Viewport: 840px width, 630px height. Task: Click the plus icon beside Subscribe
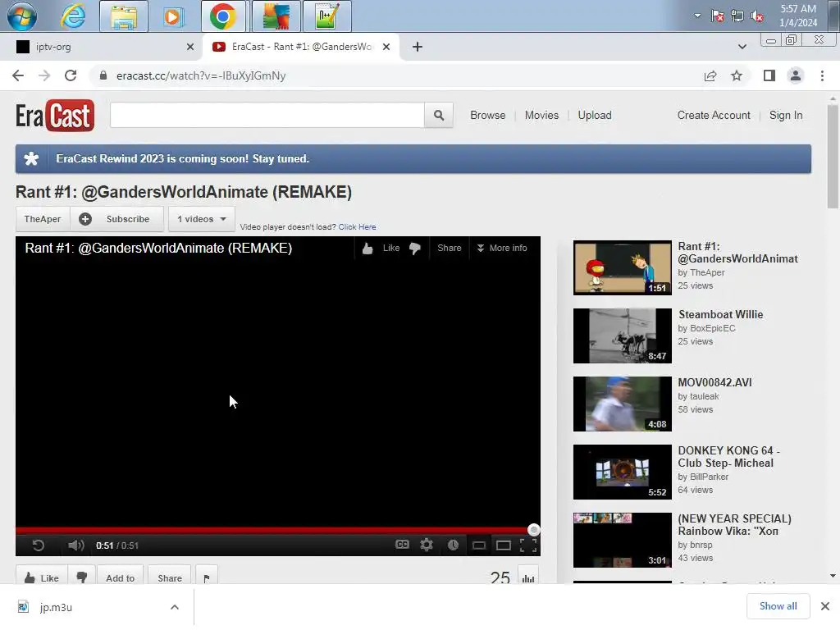coord(85,219)
